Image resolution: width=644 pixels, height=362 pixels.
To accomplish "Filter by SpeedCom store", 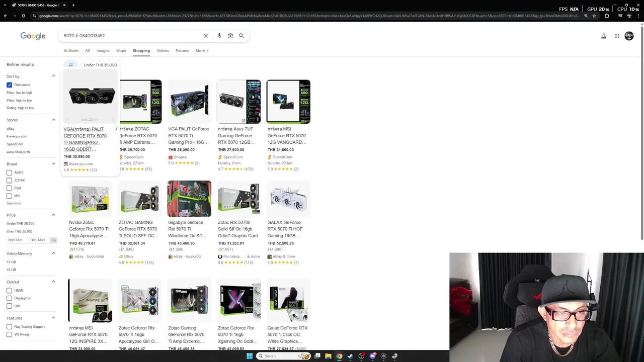I will [15, 144].
